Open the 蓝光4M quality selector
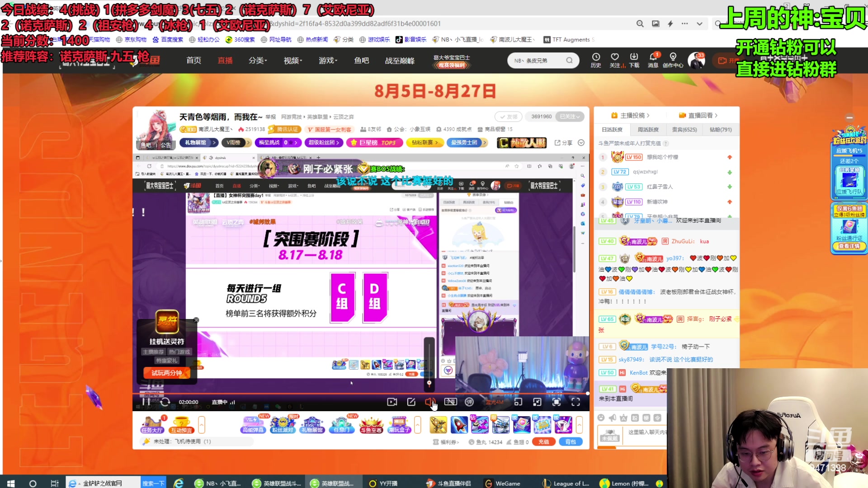 (x=495, y=402)
